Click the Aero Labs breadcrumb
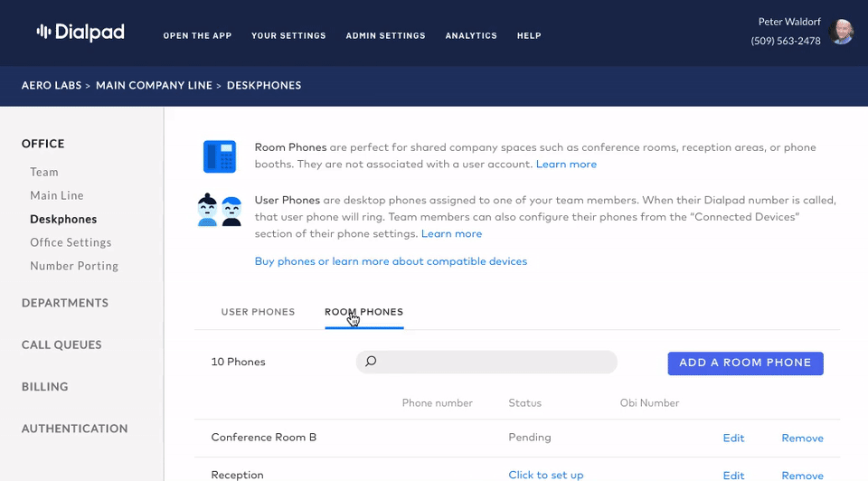Screen dimensions: 868x481 (52, 85)
